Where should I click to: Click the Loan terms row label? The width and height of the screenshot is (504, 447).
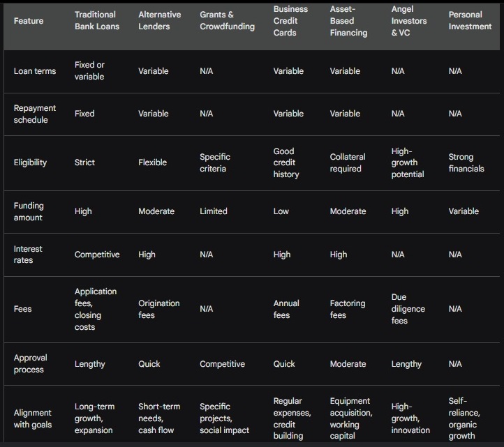(x=35, y=71)
